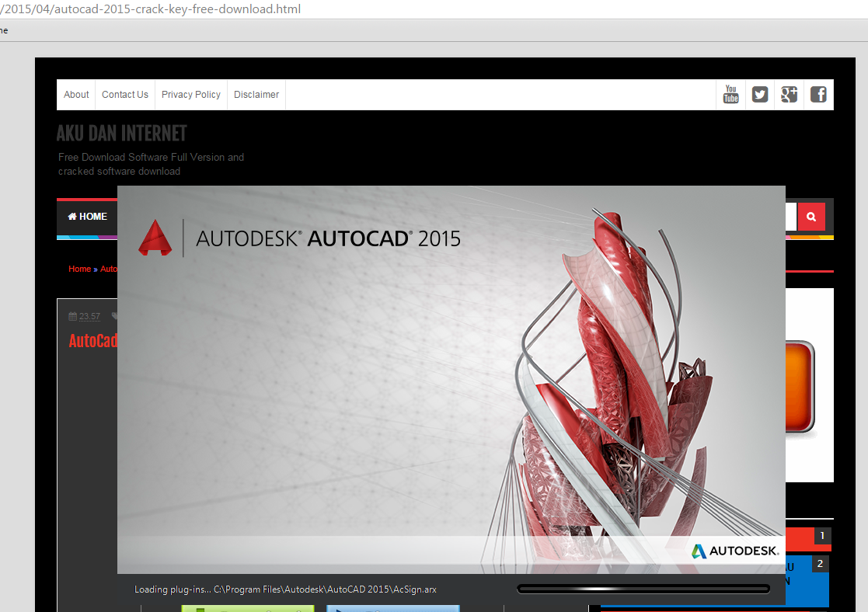Click the site tagline 'Free Download Software Full Version'
The width and height of the screenshot is (868, 612).
[x=151, y=164]
